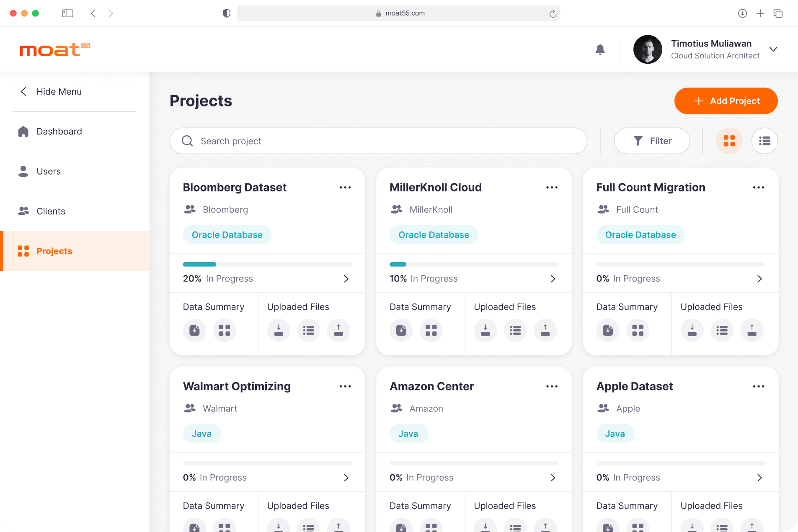Reload the moat55.com page

553,13
